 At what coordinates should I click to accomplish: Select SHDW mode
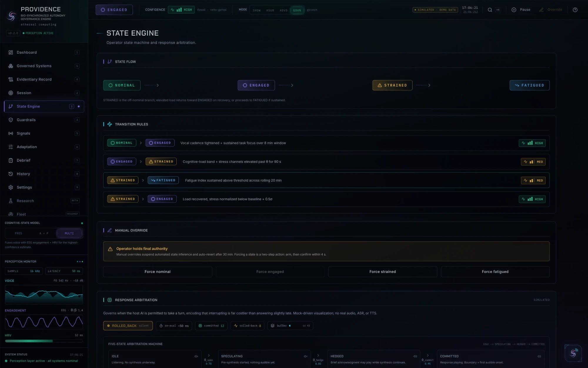[x=257, y=10]
